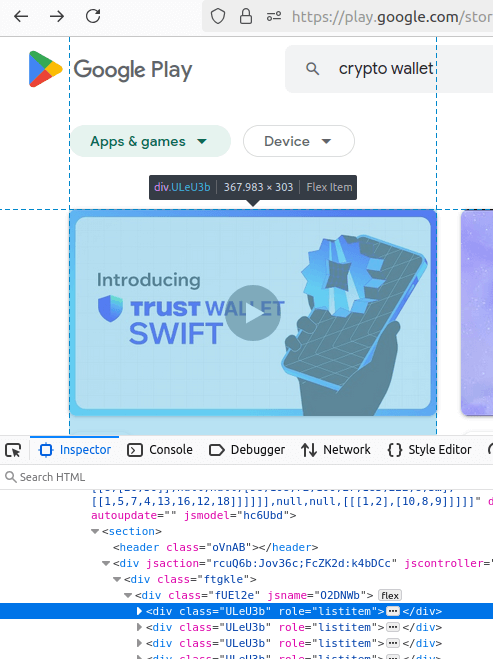This screenshot has width=493, height=659.
Task: Select the header class oVnAB line
Action: (x=215, y=548)
